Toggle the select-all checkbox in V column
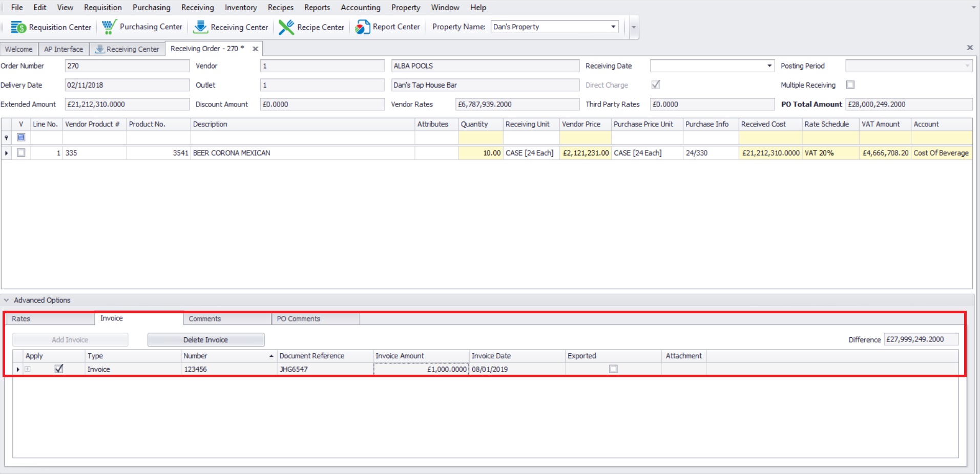 tap(21, 137)
